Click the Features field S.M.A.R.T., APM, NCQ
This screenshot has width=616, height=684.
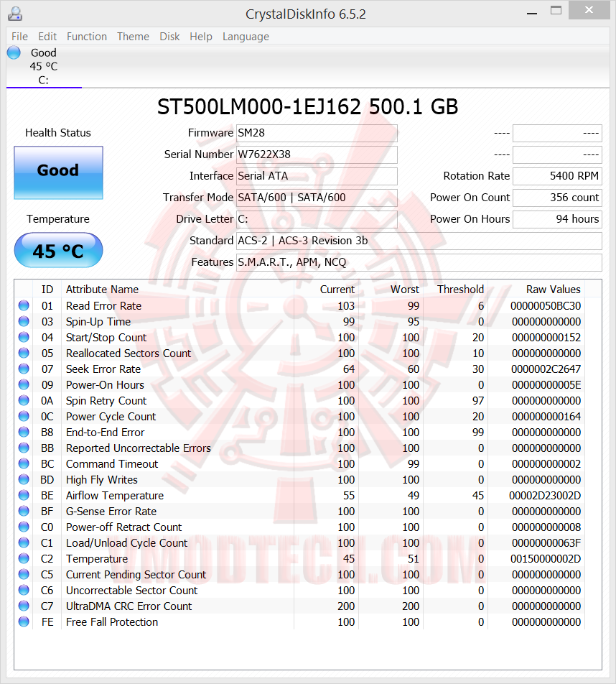419,263
